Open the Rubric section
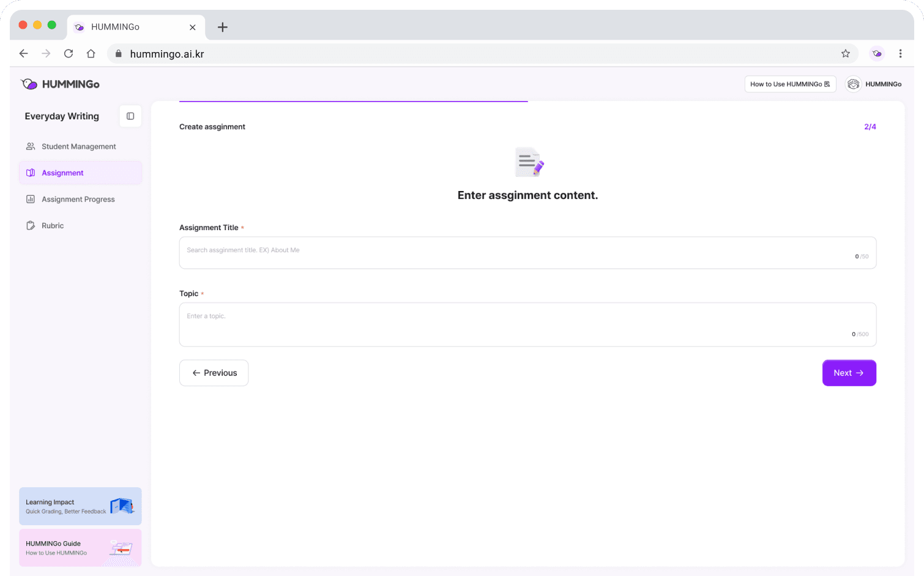Screen dimensions: 924x576 [x=53, y=225]
